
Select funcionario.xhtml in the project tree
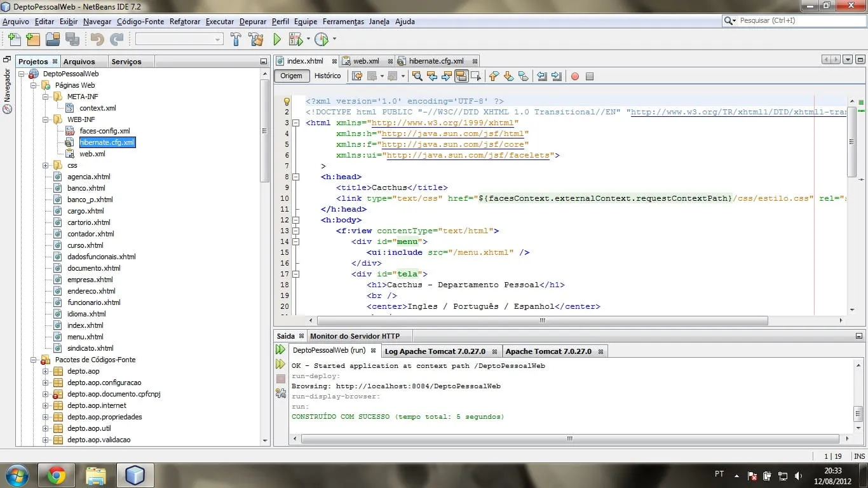pos(93,302)
